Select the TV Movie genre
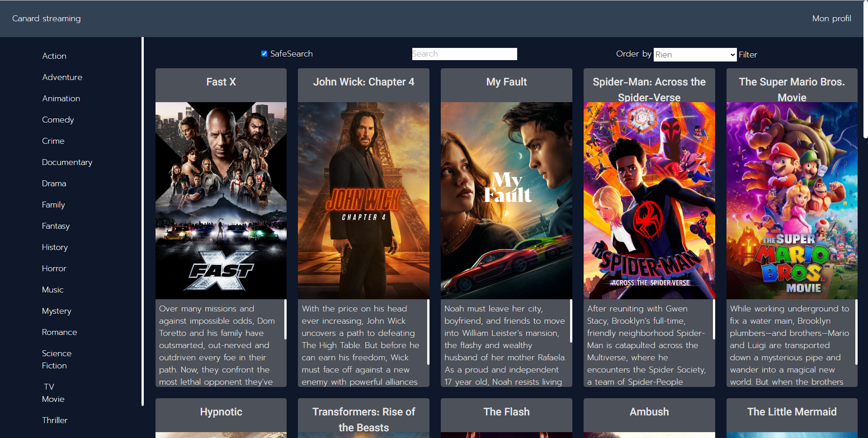 tap(52, 393)
